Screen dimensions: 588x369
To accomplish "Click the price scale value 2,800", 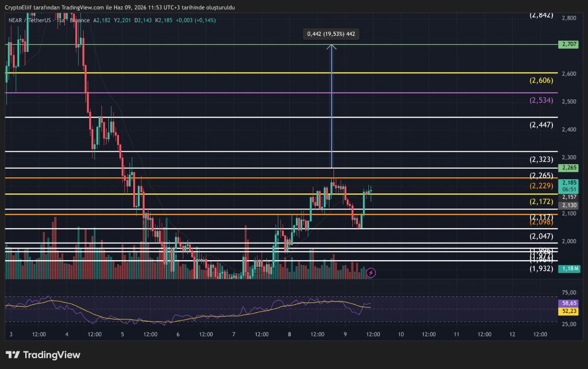I will tap(568, 18).
